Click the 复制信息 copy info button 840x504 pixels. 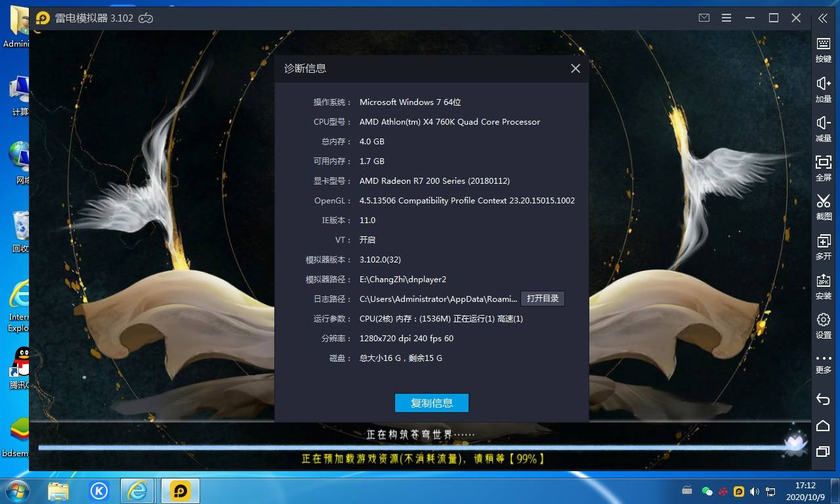(431, 403)
